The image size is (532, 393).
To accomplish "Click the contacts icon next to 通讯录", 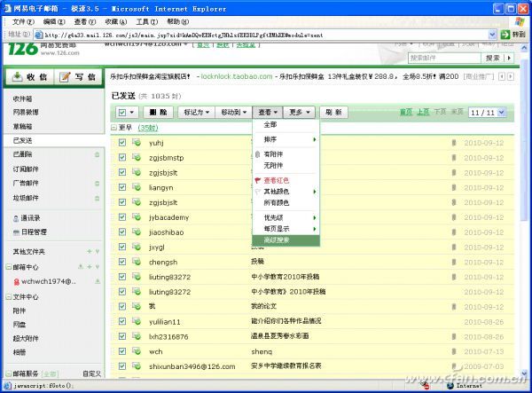I will click(16, 218).
